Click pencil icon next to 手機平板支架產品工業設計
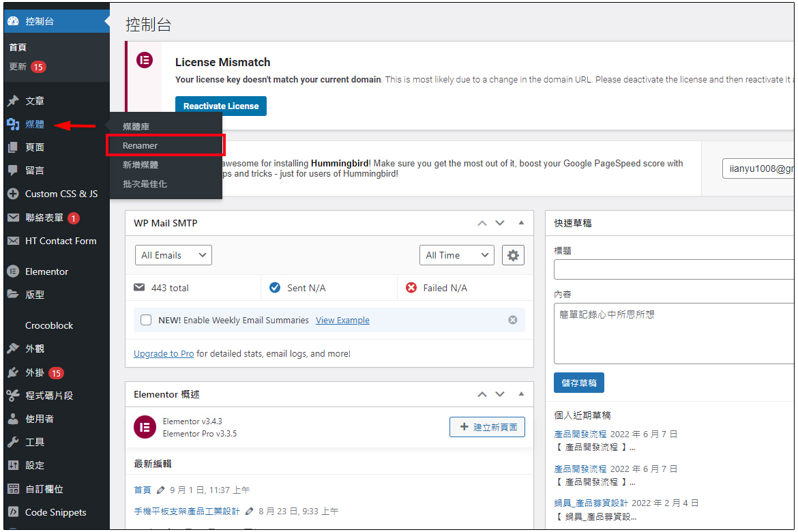The image size is (798, 532). 249,511
